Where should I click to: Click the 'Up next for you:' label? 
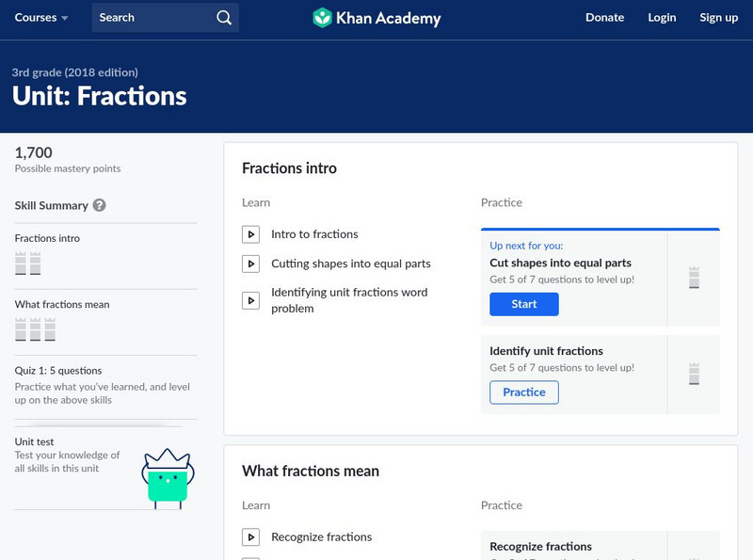[526, 246]
